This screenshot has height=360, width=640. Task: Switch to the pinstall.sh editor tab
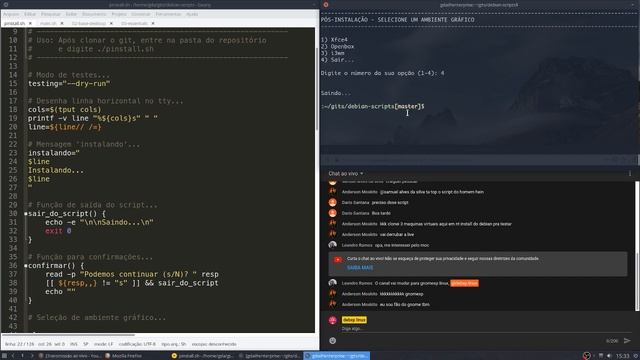[14, 23]
